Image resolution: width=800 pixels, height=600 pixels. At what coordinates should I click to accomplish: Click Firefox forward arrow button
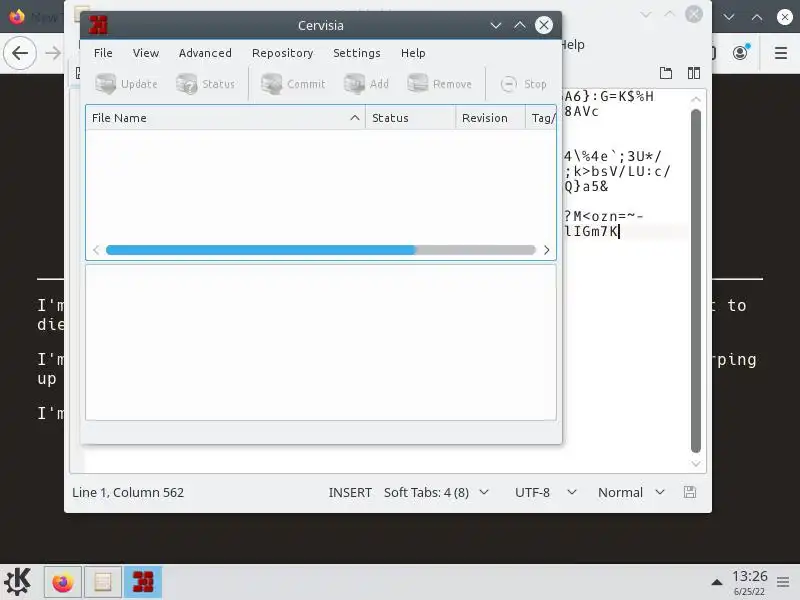(53, 53)
